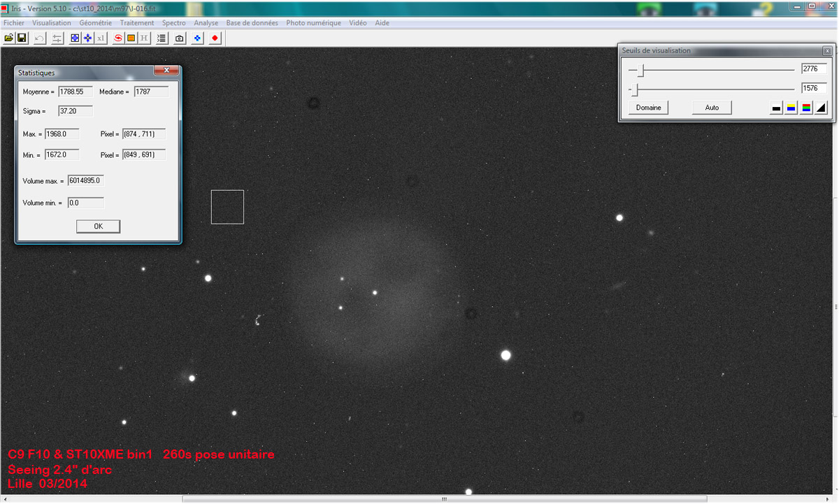Adjust the upper threshold slider handle
Viewport: 839px width, 504px height.
(x=640, y=69)
